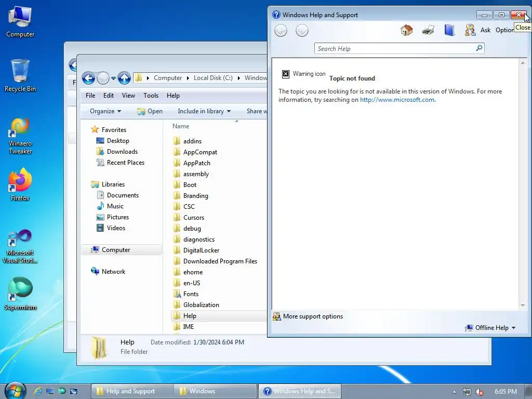532x399 pixels.
Task: Open the Organize dropdown
Action: 105,111
